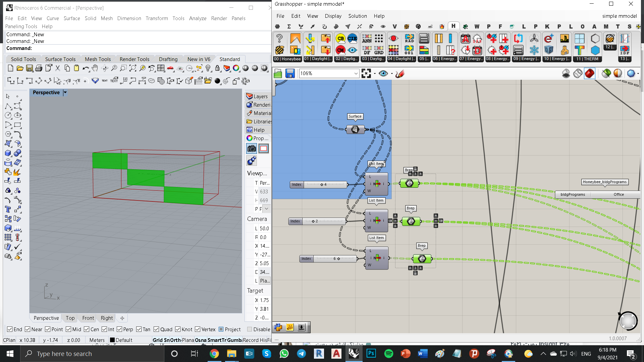Expand the Perspective viewport title dropdown arrow
This screenshot has width=644, height=362.
pos(65,93)
